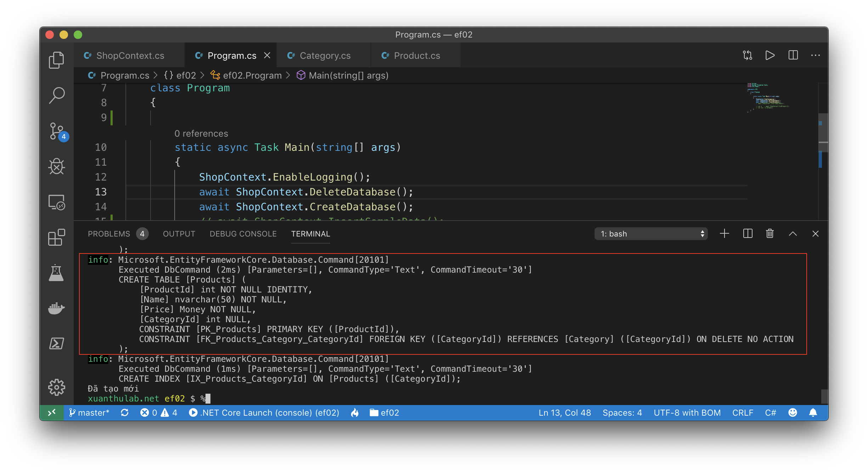Screen dimensions: 868x473
Task: Click the CRLF line ending indicator
Action: [x=743, y=413]
